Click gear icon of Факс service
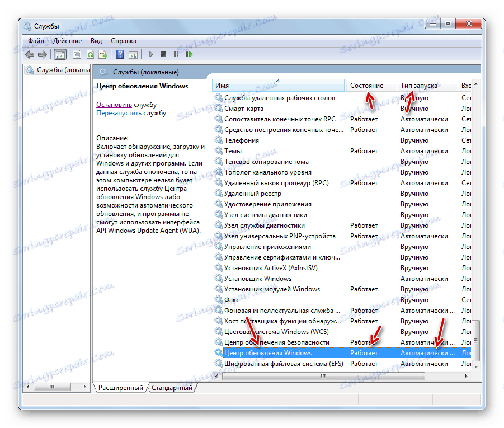The height and width of the screenshot is (428, 504). coord(219,300)
